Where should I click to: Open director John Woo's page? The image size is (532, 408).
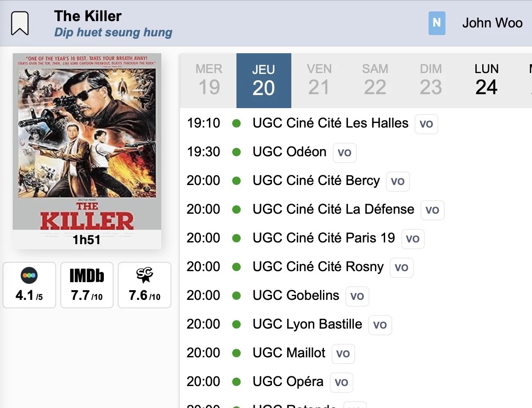(492, 23)
